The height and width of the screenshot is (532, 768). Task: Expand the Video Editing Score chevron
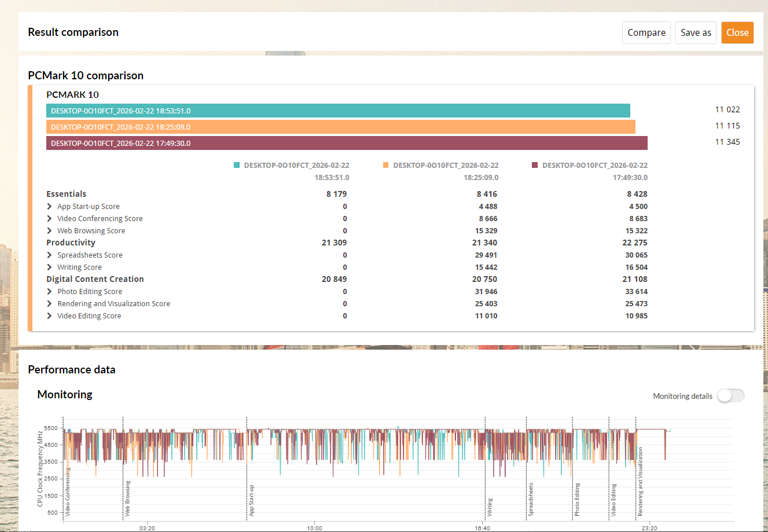click(x=50, y=315)
